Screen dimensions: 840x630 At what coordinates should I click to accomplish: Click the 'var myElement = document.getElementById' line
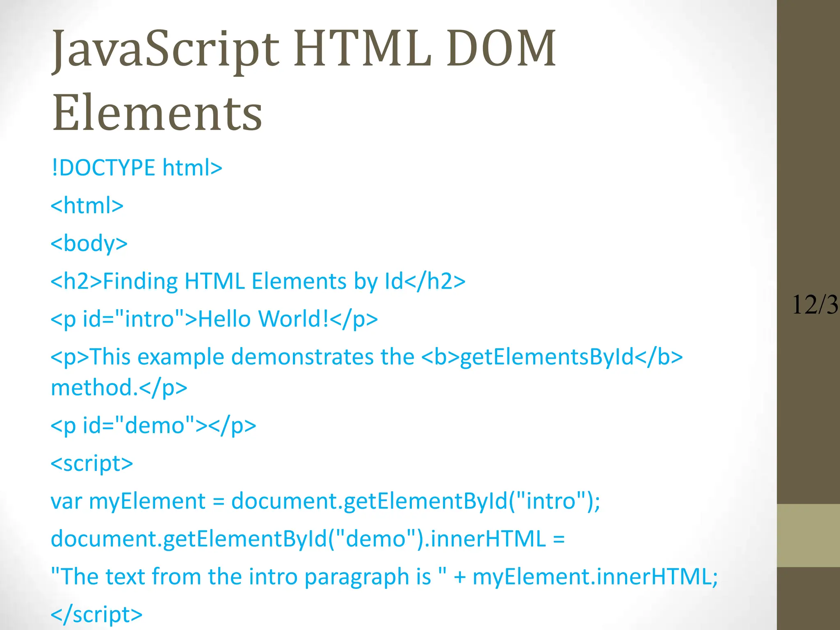(325, 501)
